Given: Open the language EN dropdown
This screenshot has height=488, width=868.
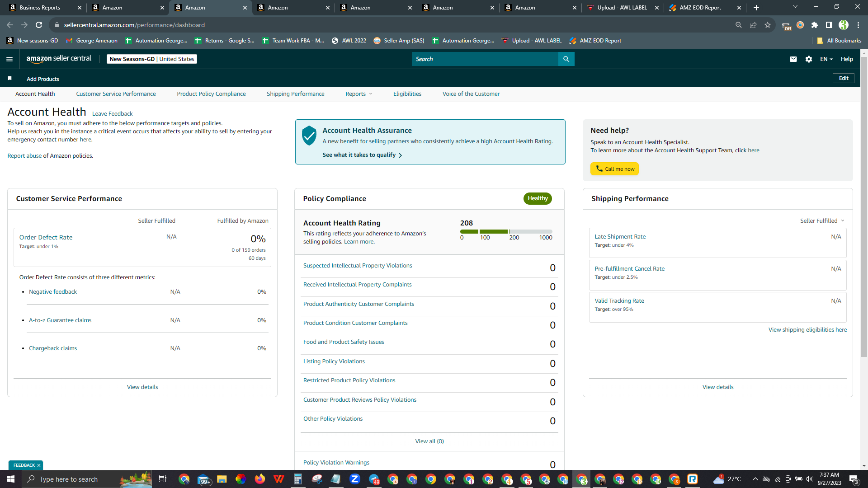Looking at the screenshot, I should [826, 59].
